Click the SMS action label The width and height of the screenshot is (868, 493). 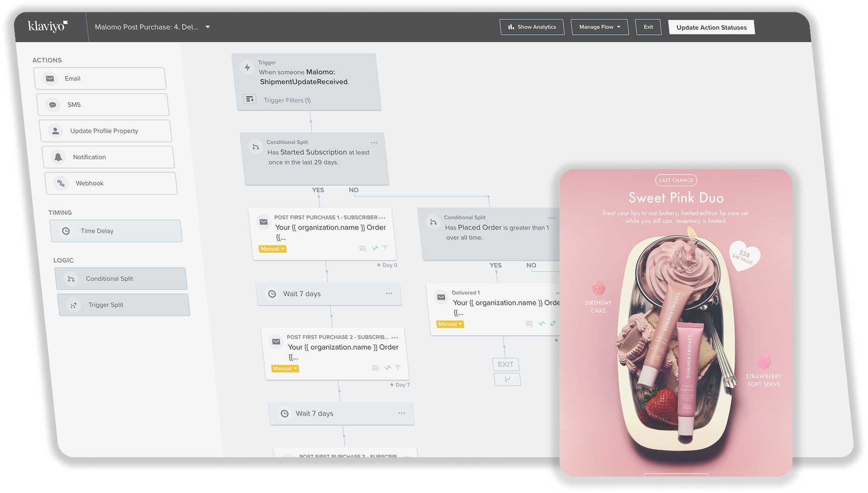[74, 105]
